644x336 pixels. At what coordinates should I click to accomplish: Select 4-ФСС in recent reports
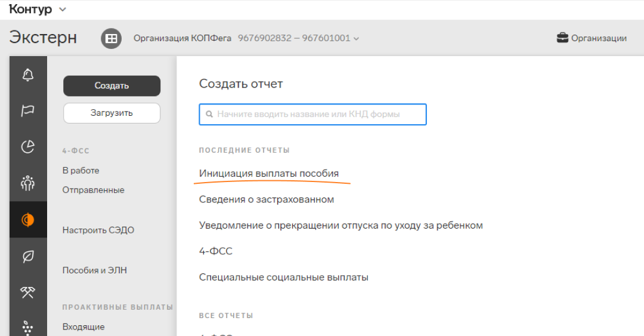216,251
